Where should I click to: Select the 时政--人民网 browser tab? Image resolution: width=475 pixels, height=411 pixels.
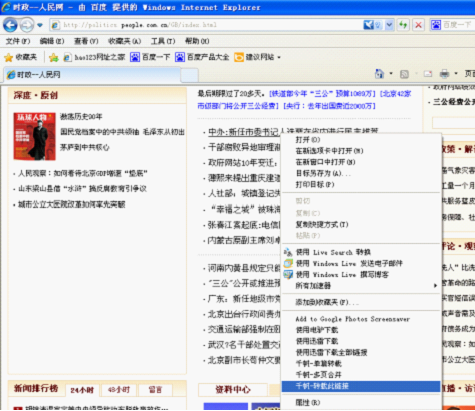pos(92,75)
